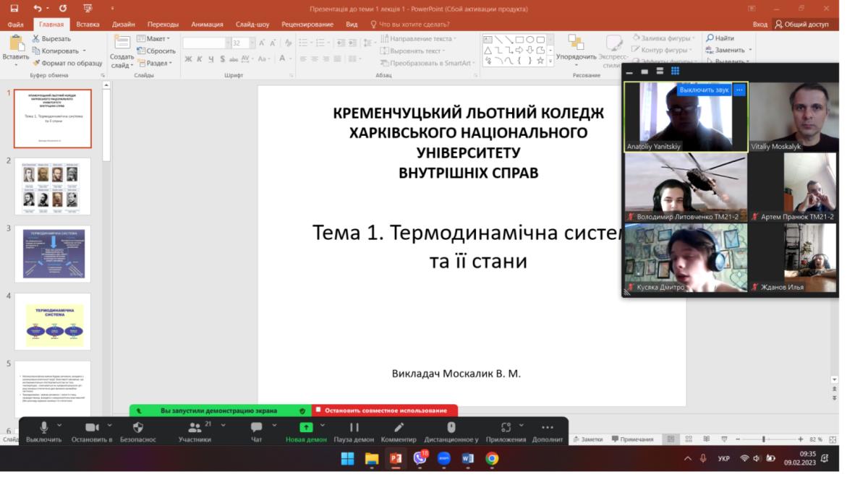
Task: Open PowerPoint from the Windows taskbar
Action: [396, 458]
